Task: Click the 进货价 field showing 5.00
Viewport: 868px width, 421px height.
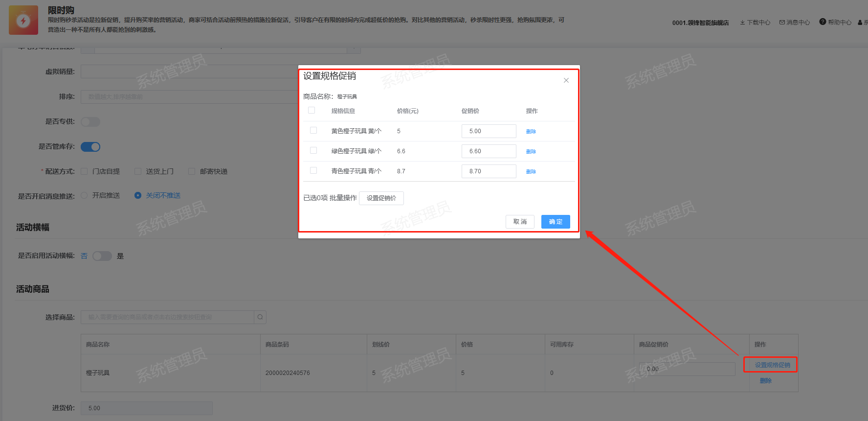Action: (147, 408)
